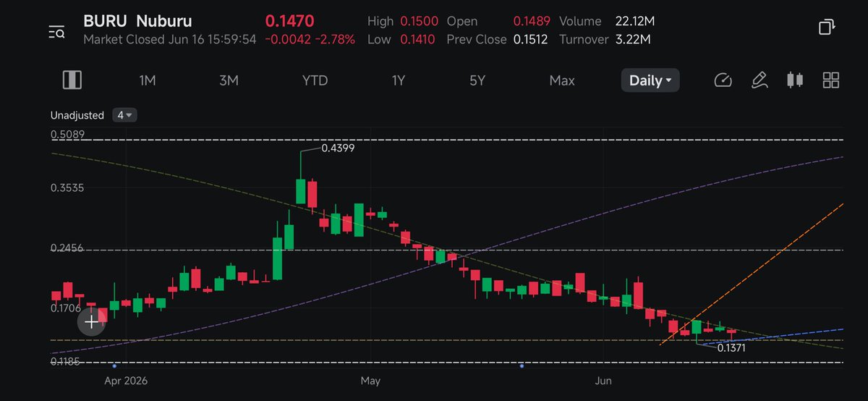Tap the round plus crosshair button

(x=92, y=321)
